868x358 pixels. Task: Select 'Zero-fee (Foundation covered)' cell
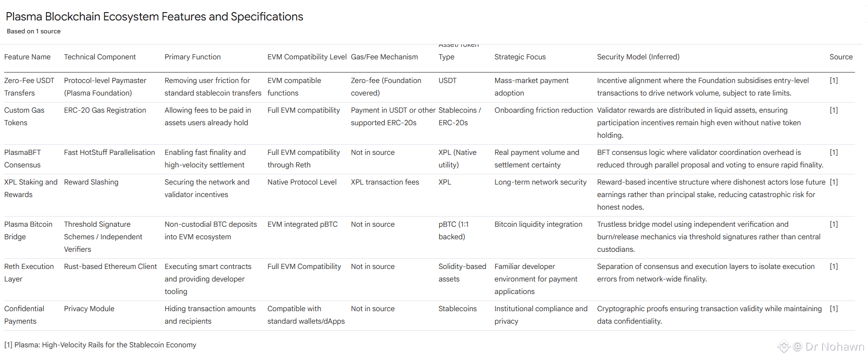(386, 87)
